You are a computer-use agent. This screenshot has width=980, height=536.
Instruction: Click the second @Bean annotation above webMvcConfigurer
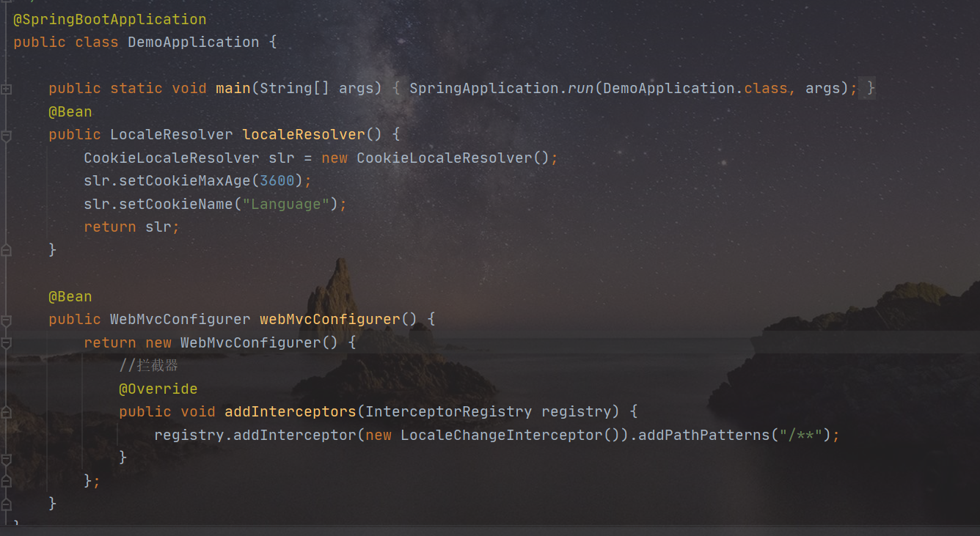click(70, 296)
